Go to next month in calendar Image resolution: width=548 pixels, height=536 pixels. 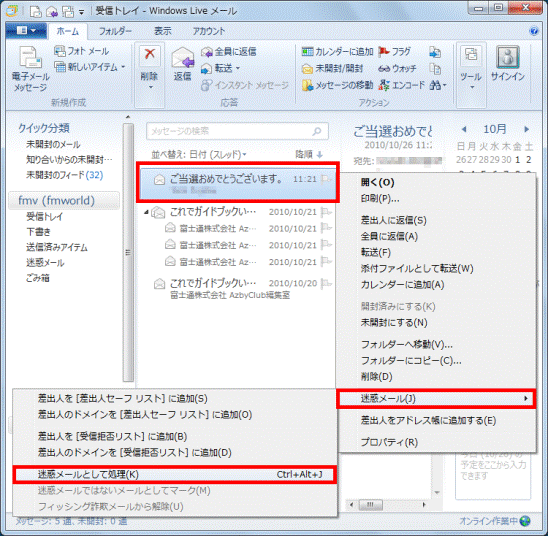tap(526, 129)
